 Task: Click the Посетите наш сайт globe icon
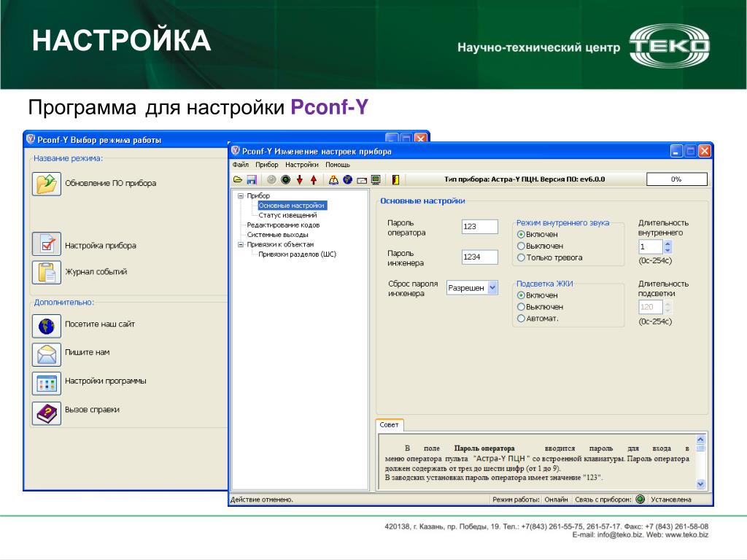tap(47, 326)
